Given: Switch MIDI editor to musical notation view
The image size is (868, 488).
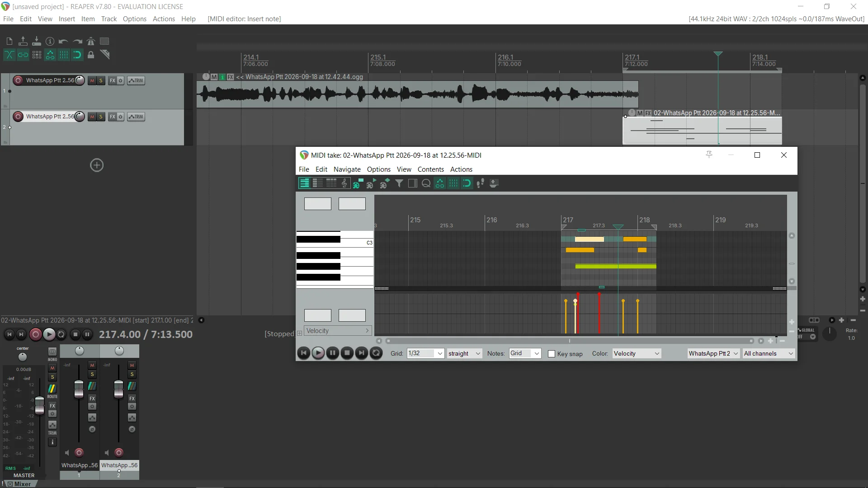Looking at the screenshot, I should click(x=344, y=183).
